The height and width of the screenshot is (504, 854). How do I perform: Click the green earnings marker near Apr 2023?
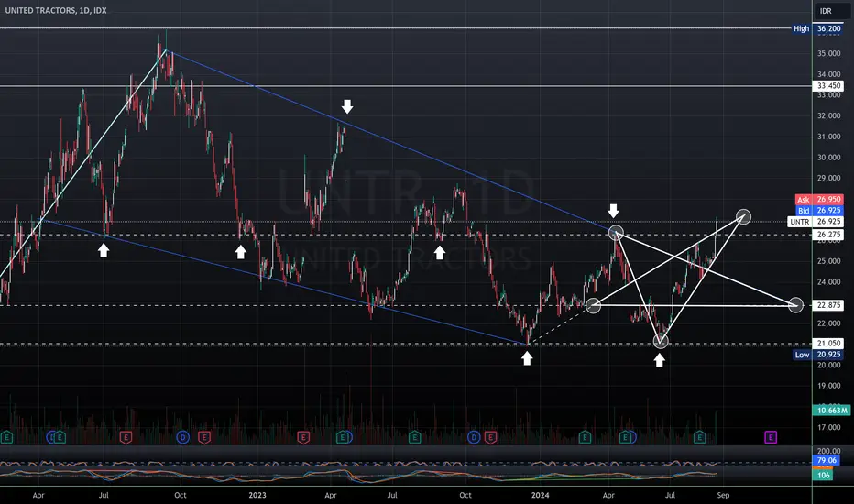coord(342,437)
